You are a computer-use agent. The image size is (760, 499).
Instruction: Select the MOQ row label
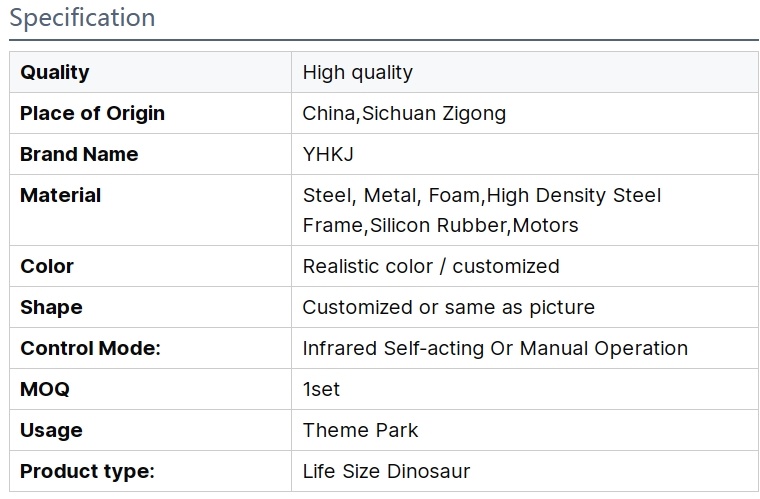(x=45, y=389)
